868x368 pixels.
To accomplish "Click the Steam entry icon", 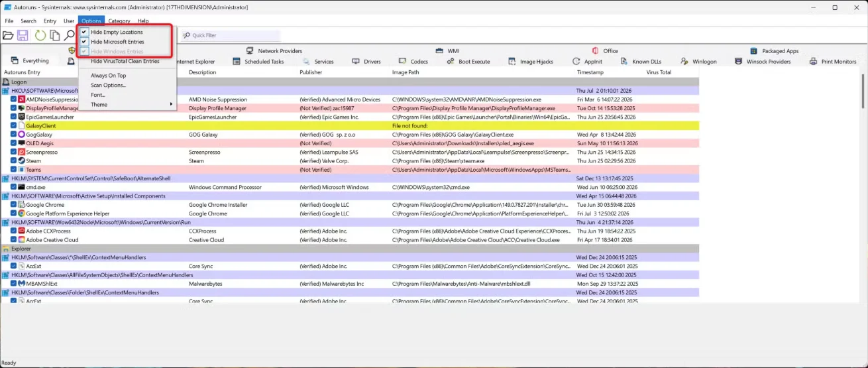I will pyautogui.click(x=21, y=160).
